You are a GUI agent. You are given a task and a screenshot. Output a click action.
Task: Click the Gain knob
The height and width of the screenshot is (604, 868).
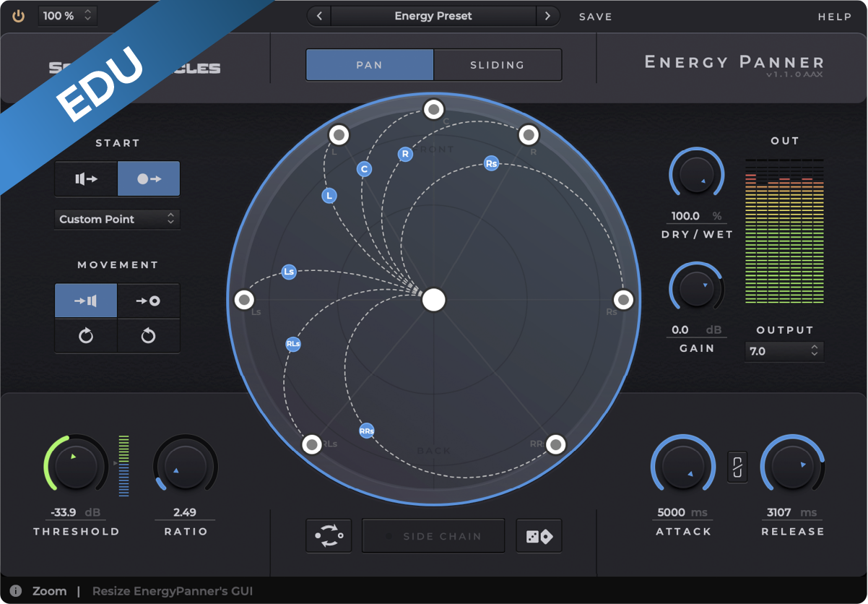tap(697, 288)
